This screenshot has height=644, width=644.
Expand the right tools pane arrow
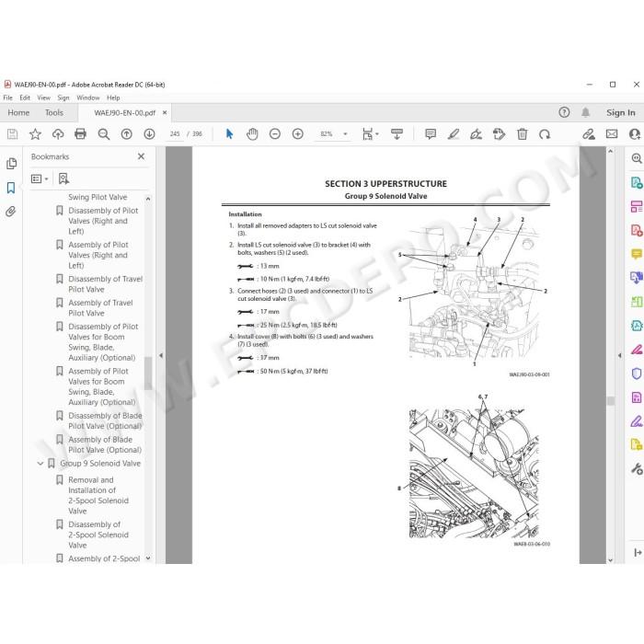point(620,355)
